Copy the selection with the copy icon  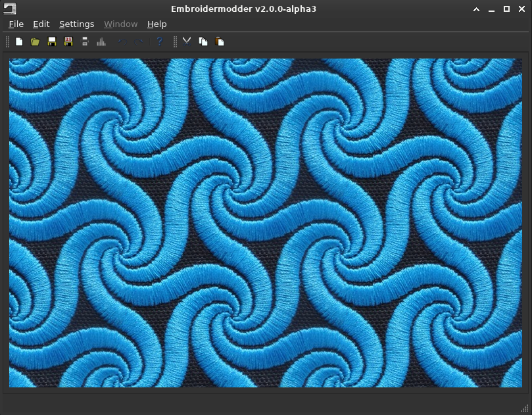point(203,41)
